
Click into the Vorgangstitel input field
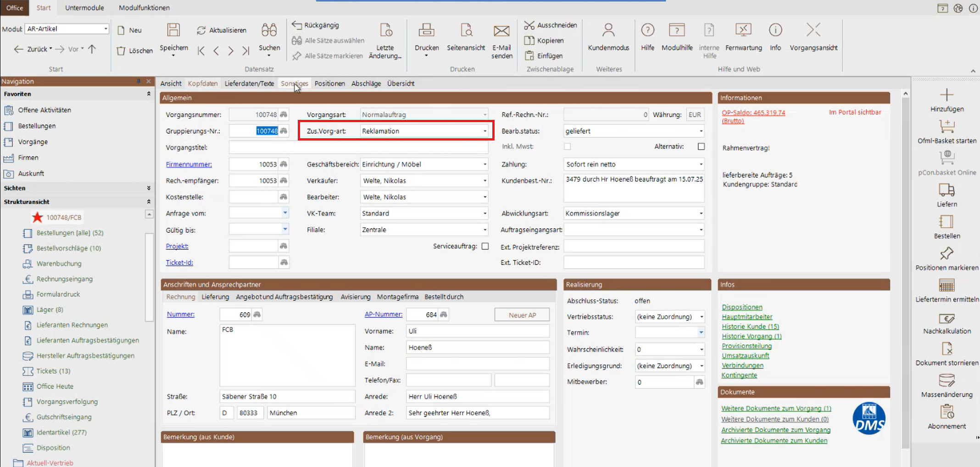point(358,147)
